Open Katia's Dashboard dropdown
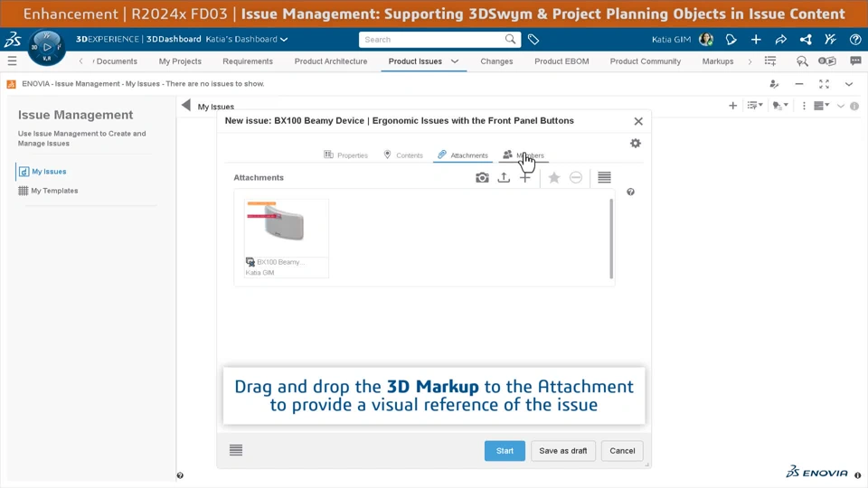The height and width of the screenshot is (488, 868). [x=246, y=39]
